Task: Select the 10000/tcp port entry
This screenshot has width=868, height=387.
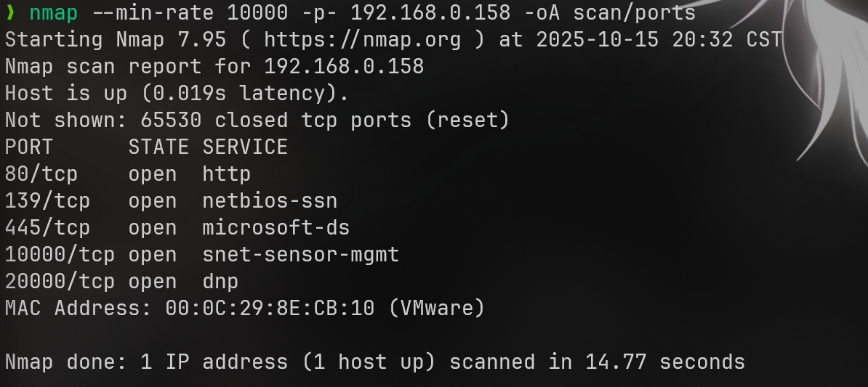Action: tap(60, 255)
